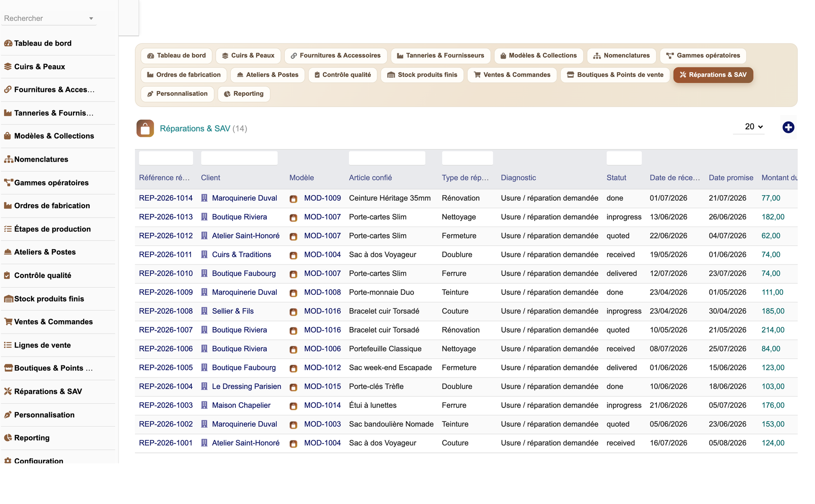
Task: Click the Reporting pie chart icon in sidebar
Action: point(8,438)
